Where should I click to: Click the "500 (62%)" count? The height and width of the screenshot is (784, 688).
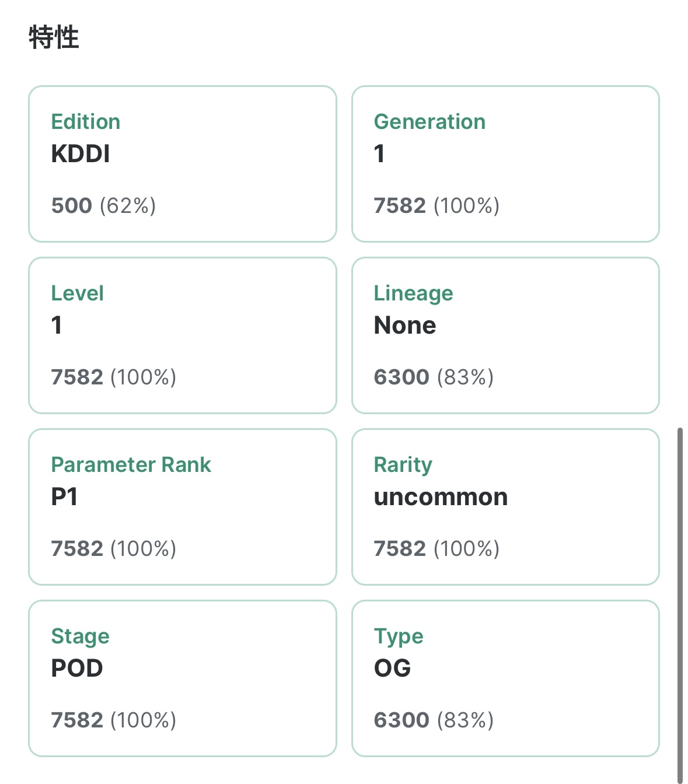(x=103, y=205)
